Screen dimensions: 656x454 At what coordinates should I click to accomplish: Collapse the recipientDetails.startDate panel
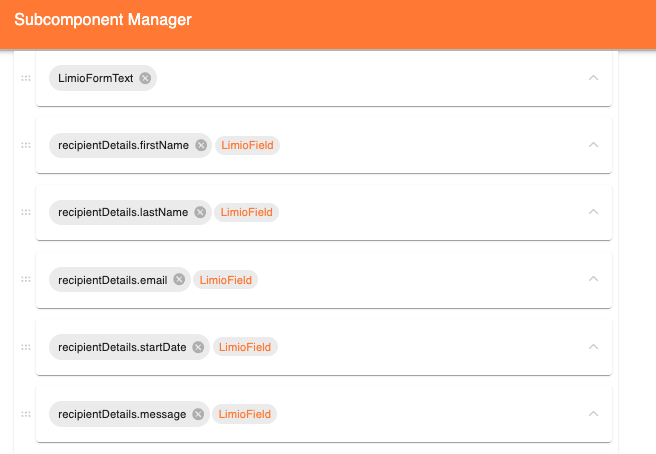tap(593, 346)
